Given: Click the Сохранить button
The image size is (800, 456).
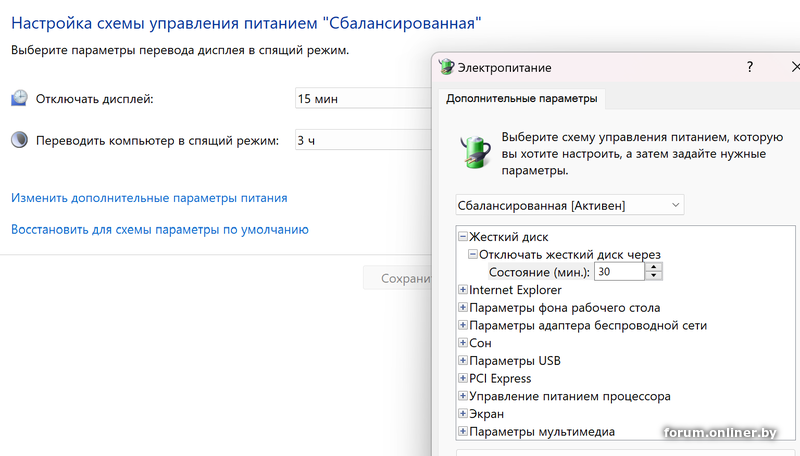Looking at the screenshot, I should tap(398, 279).
